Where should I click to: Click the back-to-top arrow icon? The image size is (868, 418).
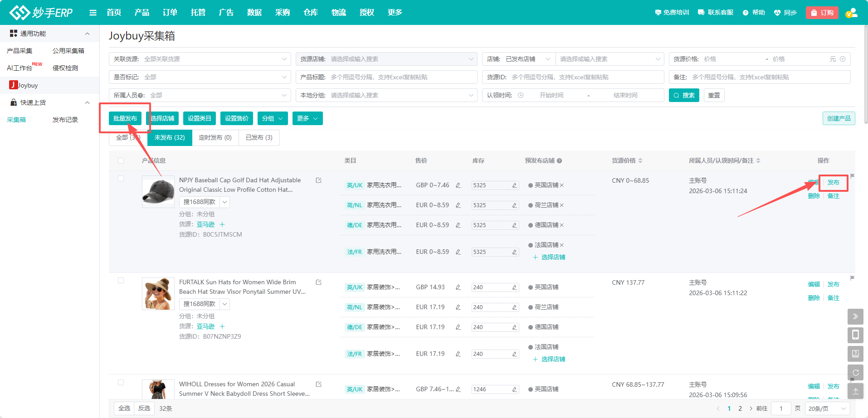coord(855,391)
